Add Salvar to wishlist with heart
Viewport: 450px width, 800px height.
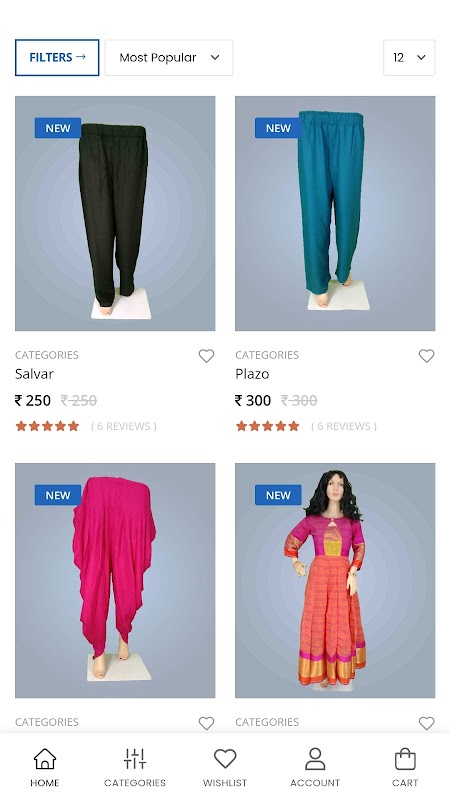pos(206,356)
